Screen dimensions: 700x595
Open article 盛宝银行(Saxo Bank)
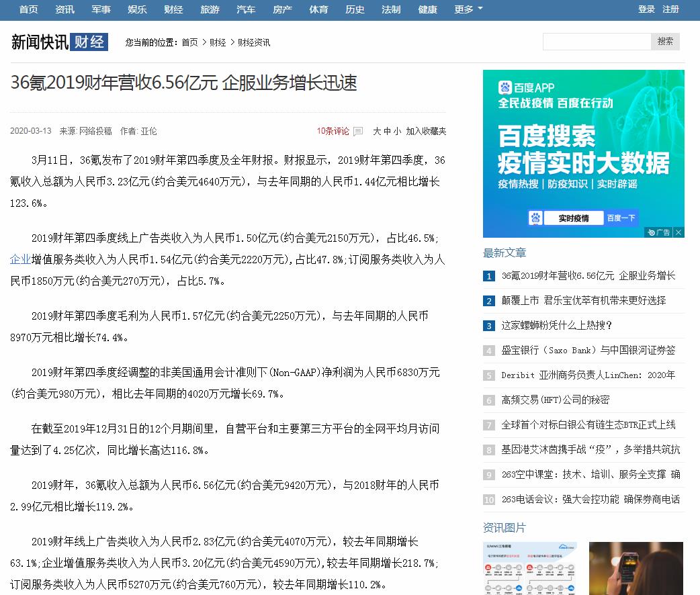[588, 351]
